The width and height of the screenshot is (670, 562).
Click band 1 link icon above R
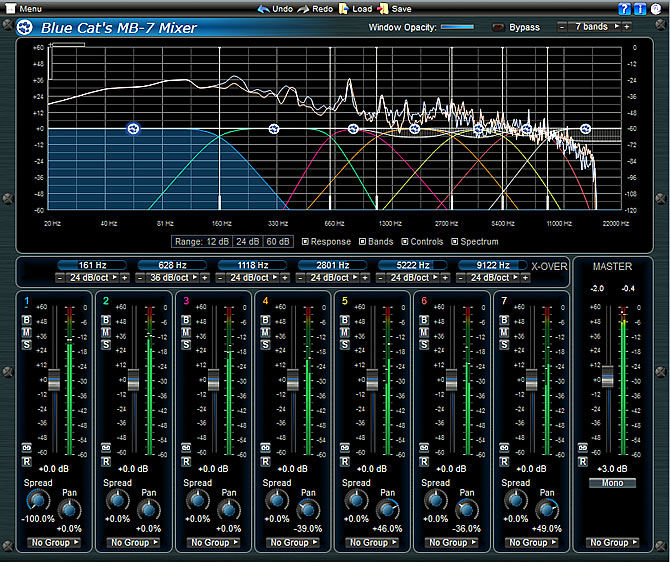[26, 447]
